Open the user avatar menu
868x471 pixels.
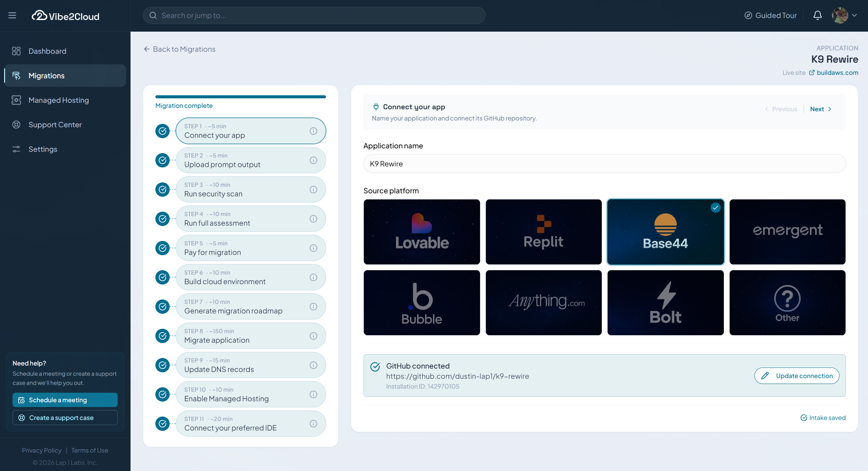pyautogui.click(x=844, y=15)
